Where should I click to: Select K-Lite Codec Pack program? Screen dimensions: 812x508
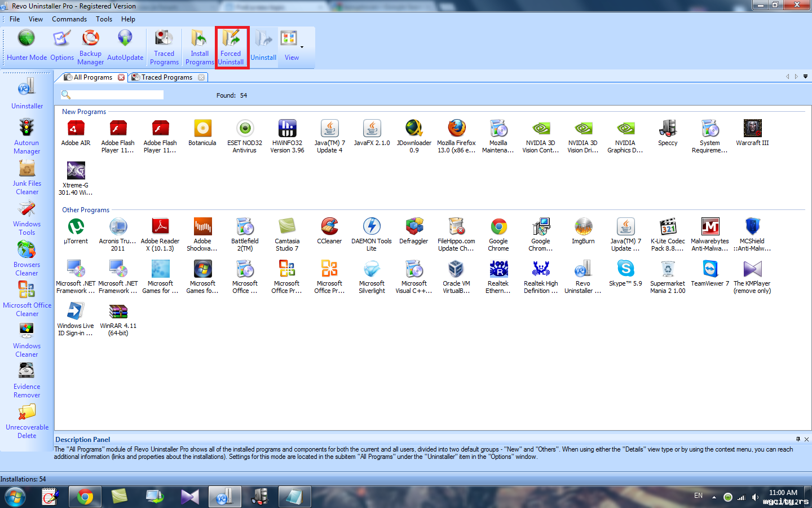(x=668, y=235)
